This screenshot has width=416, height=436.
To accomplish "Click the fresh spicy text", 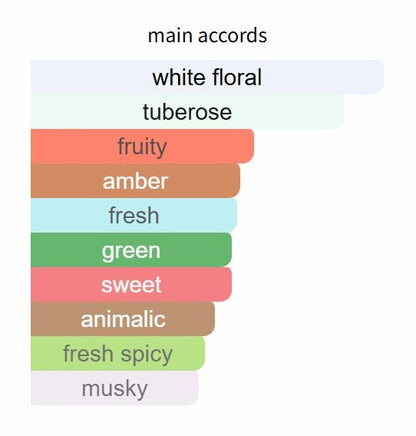I will tap(118, 355).
